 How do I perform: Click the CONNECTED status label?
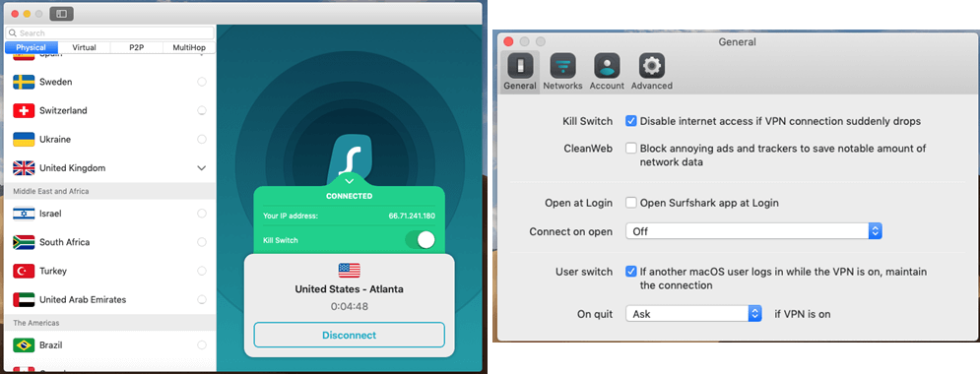click(350, 196)
